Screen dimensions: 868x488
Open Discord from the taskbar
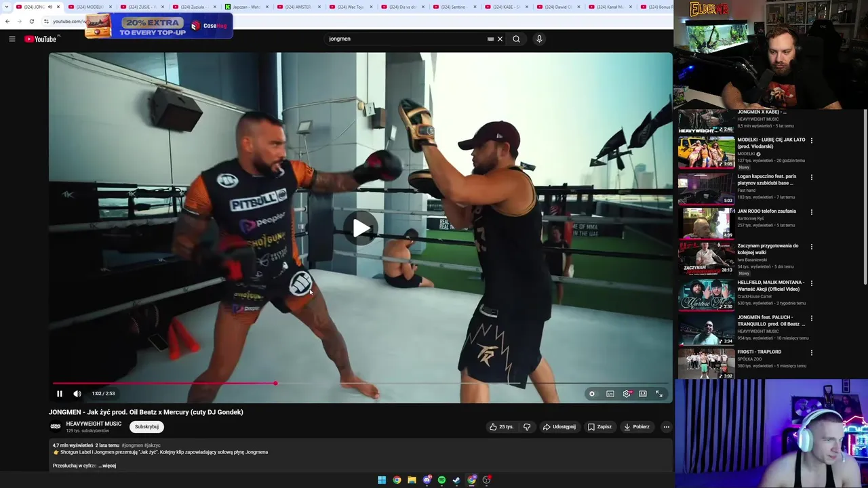point(427,480)
